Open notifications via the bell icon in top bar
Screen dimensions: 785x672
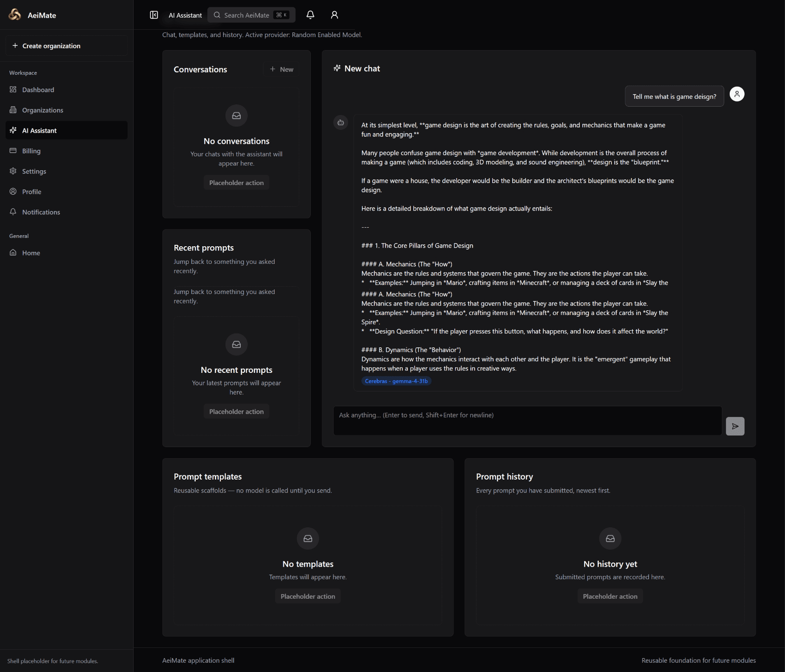click(x=310, y=15)
